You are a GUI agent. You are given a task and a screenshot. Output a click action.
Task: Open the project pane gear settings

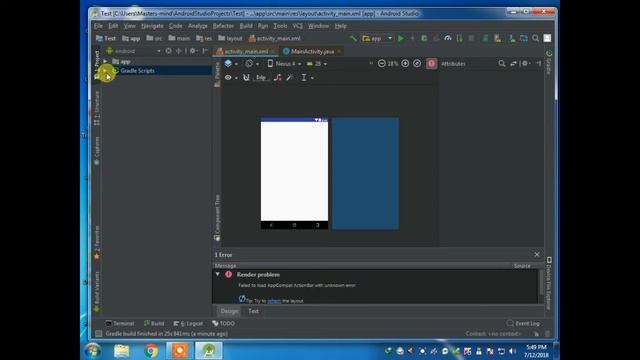point(193,51)
